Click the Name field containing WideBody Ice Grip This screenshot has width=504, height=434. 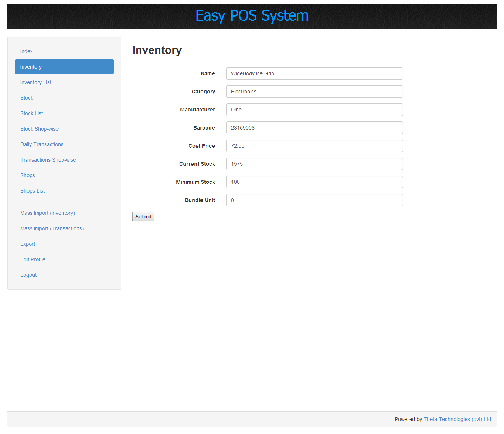[x=314, y=73]
